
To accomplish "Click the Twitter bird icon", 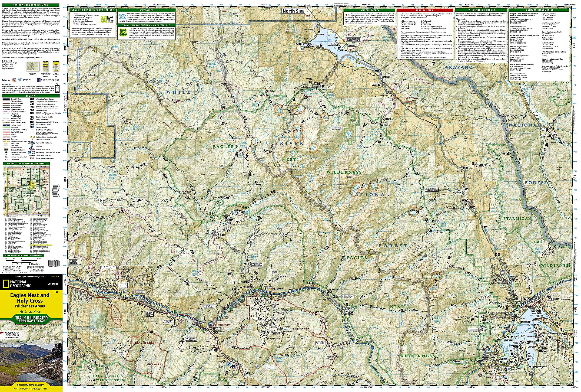I will tap(20, 80).
